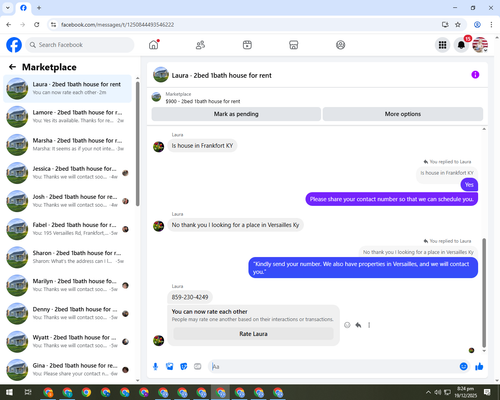Open the Friends icon in top navigation
The width and height of the screenshot is (500, 400).
click(x=200, y=45)
